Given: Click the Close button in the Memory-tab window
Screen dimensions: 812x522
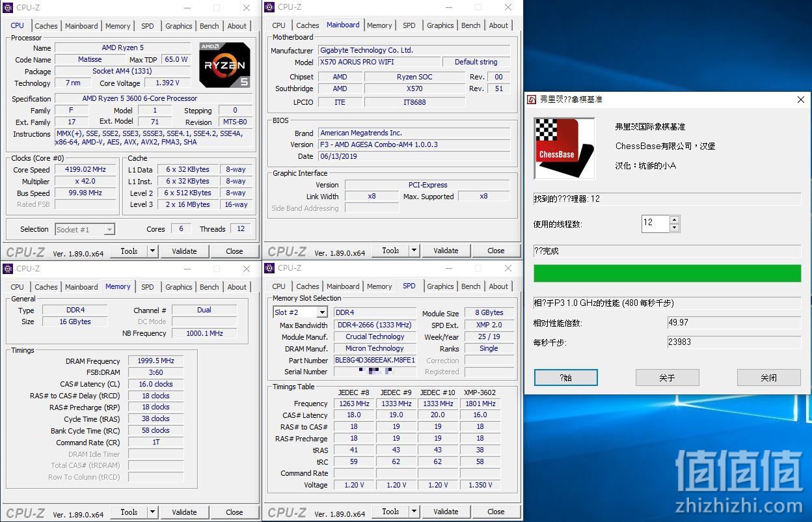Looking at the screenshot, I should [234, 512].
